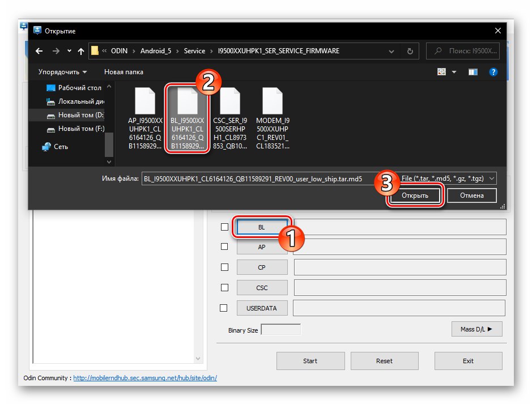Click I9500XXUHPK1_SER_SERVICE_FIRMWARE breadcrumb segment
The image size is (532, 404).
click(x=279, y=51)
